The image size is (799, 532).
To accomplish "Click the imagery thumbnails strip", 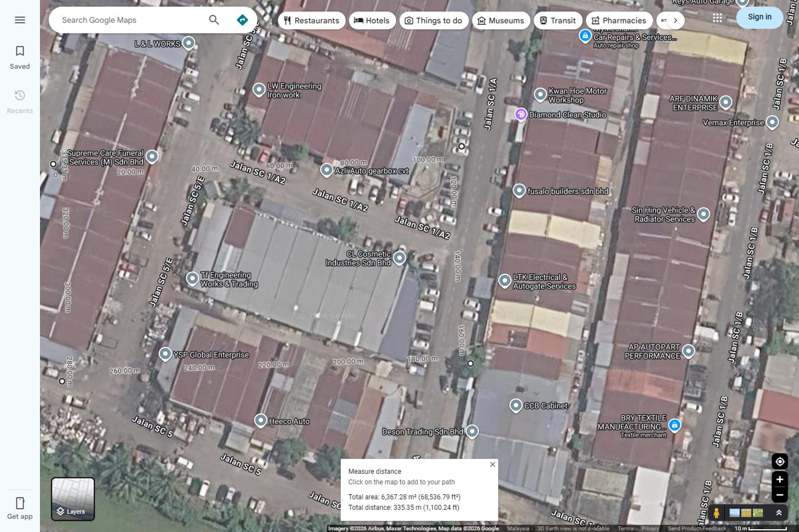I will click(746, 513).
